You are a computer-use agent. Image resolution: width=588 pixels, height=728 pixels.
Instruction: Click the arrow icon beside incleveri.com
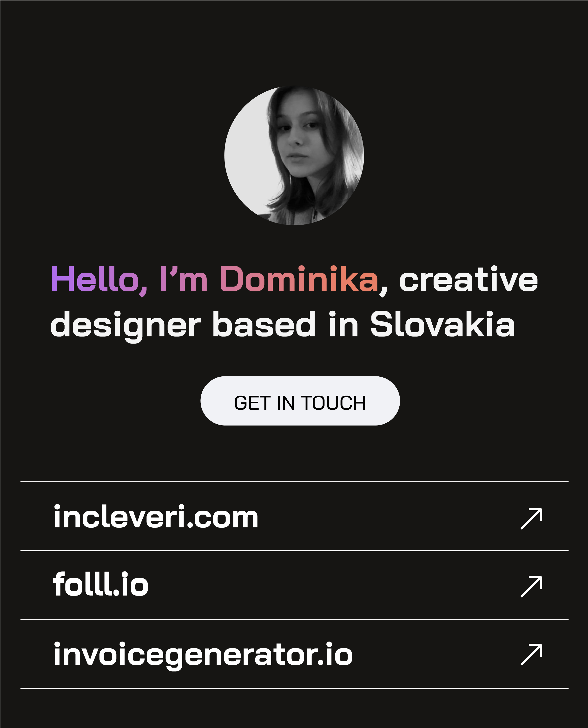tap(531, 518)
